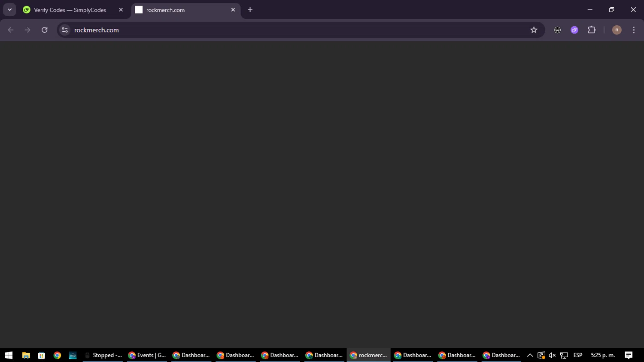Open the Windows notification center

click(629, 355)
